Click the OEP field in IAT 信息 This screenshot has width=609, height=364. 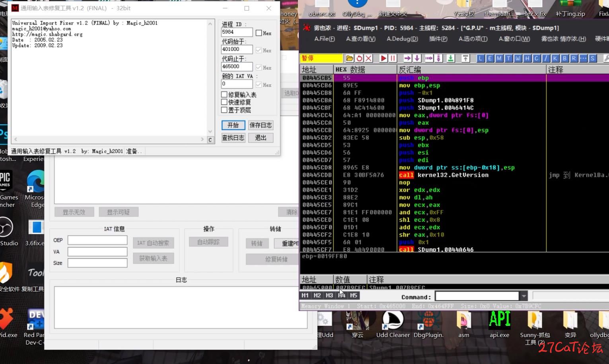coord(97,240)
